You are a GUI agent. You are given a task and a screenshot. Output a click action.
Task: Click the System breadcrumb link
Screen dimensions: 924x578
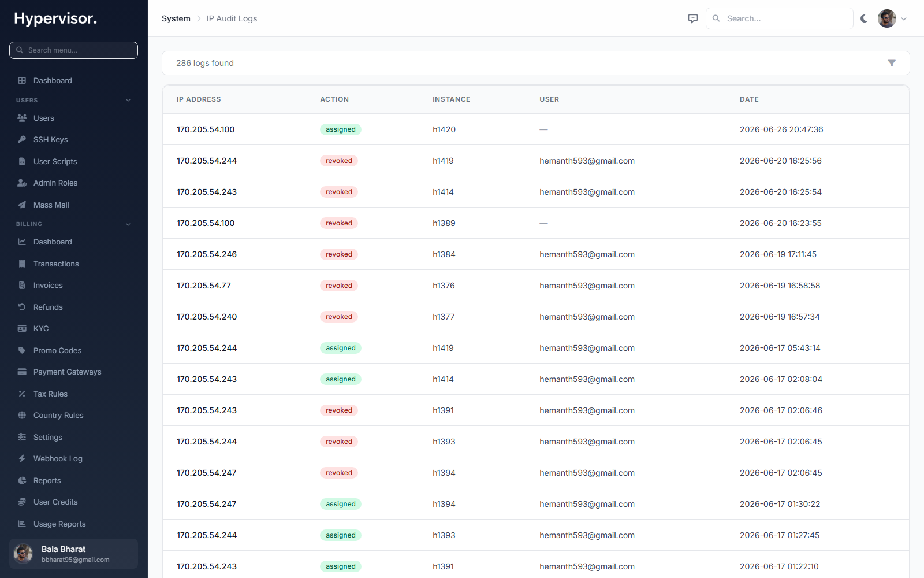pos(176,18)
